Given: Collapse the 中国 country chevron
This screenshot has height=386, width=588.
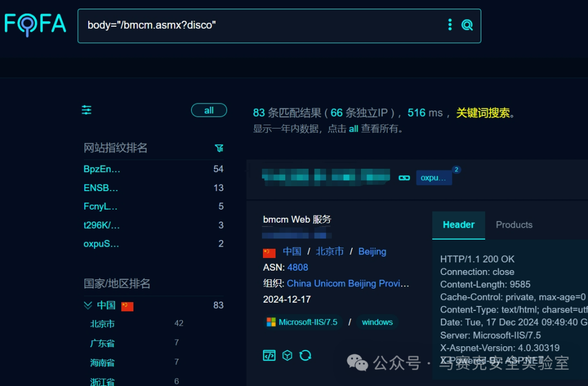Looking at the screenshot, I should click(x=88, y=305).
